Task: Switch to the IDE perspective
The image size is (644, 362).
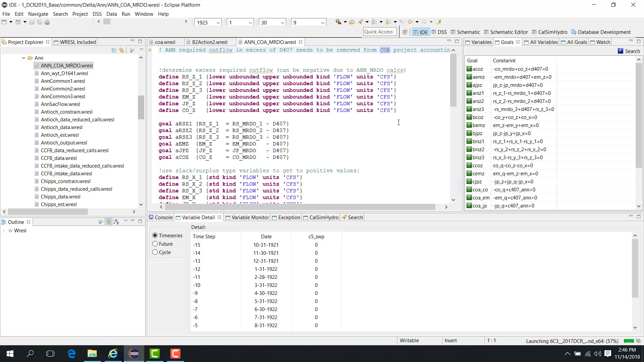Action: [x=421, y=32]
